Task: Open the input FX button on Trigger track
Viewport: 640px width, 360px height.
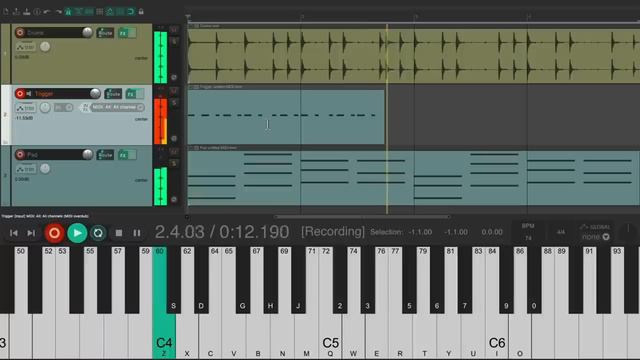Action: (x=85, y=107)
